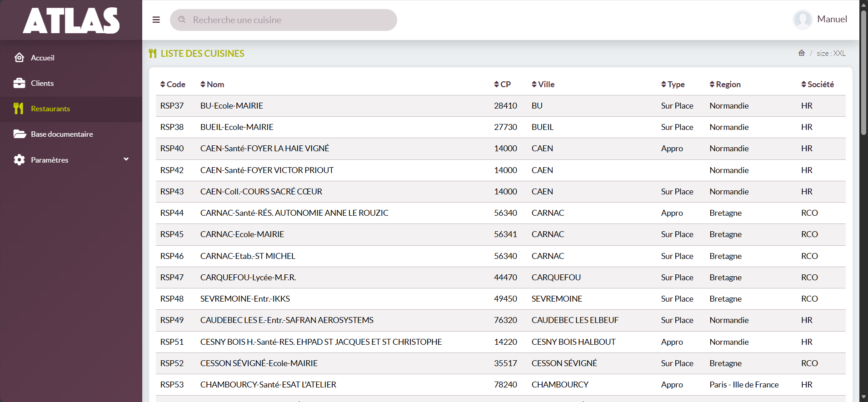868x402 pixels.
Task: Sort the table by Nom column
Action: 212,84
